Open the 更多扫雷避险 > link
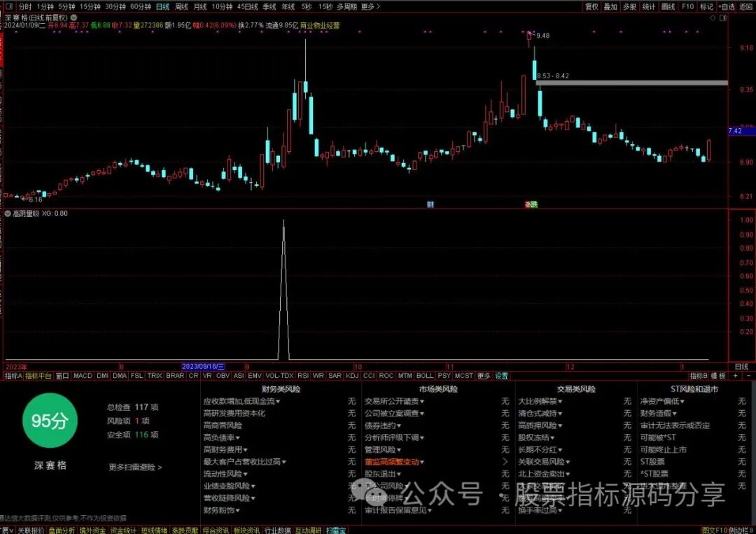Screen dimensions: 756x534 (136, 467)
